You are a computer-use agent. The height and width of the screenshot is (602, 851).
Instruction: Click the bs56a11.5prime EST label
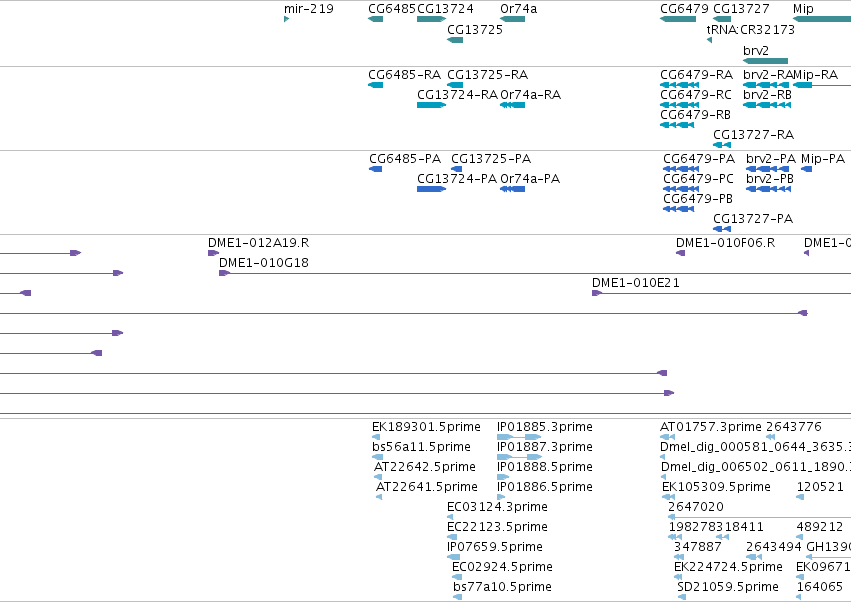(x=421, y=447)
